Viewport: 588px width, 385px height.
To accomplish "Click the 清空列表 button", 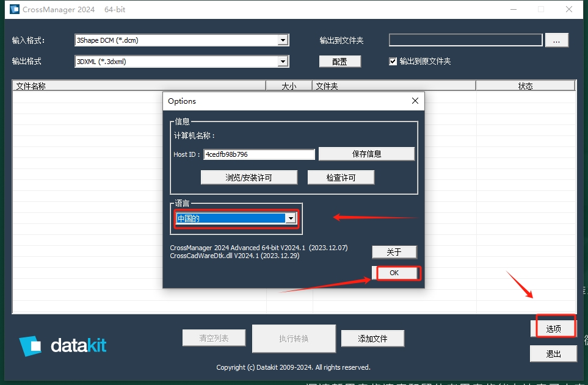I will coord(214,338).
